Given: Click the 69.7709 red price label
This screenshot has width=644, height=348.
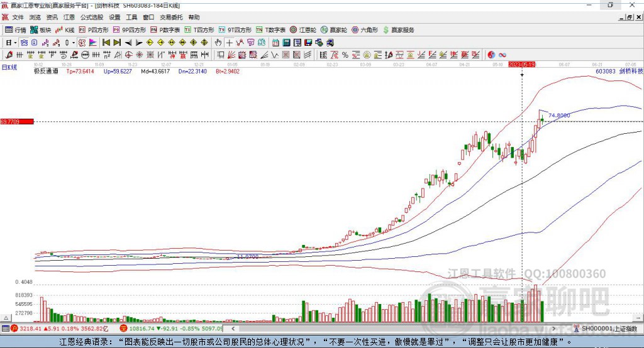Looking at the screenshot, I should (x=17, y=121).
